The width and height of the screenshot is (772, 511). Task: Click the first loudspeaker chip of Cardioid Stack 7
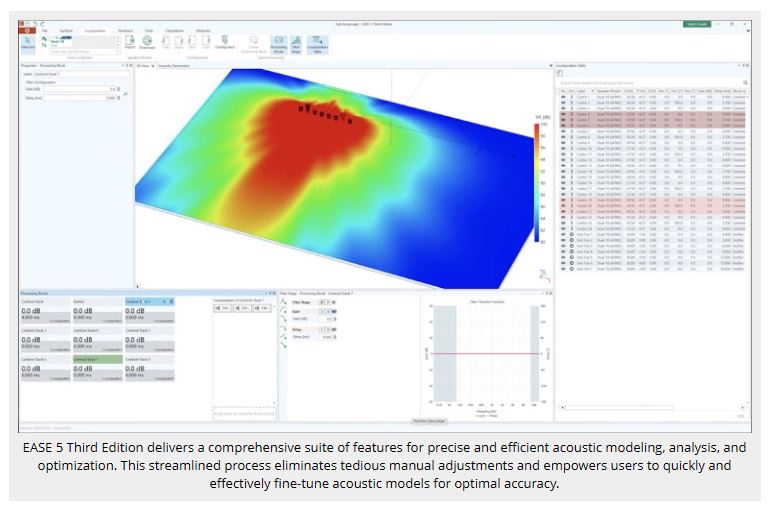click(x=223, y=308)
